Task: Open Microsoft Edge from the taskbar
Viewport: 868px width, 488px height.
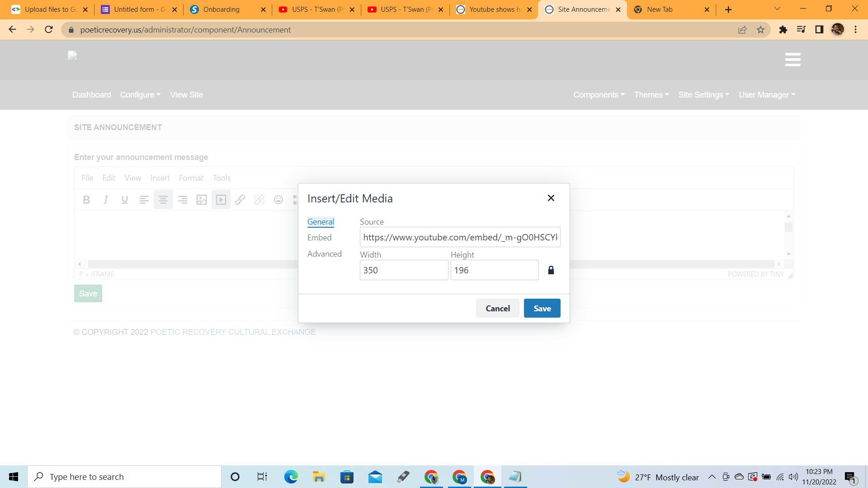Action: tap(291, 477)
